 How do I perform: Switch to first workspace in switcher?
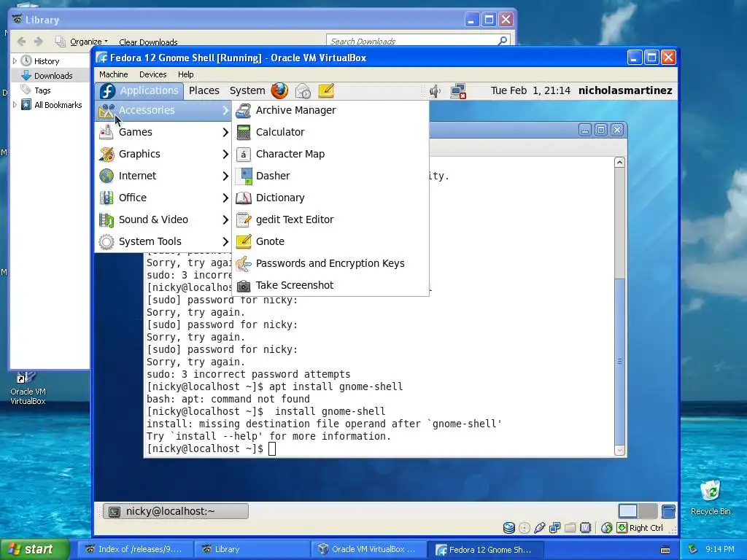pyautogui.click(x=628, y=511)
